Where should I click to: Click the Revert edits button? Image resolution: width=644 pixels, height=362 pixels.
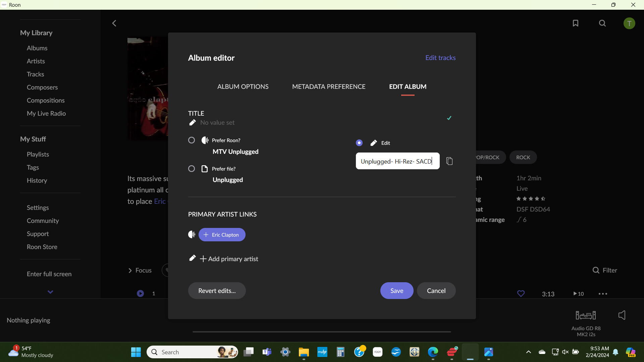(217, 291)
